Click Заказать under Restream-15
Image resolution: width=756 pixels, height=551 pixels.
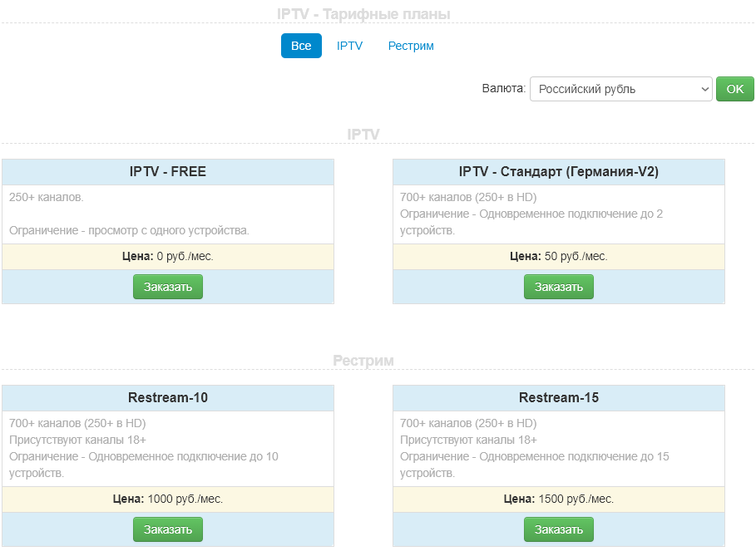pos(559,529)
